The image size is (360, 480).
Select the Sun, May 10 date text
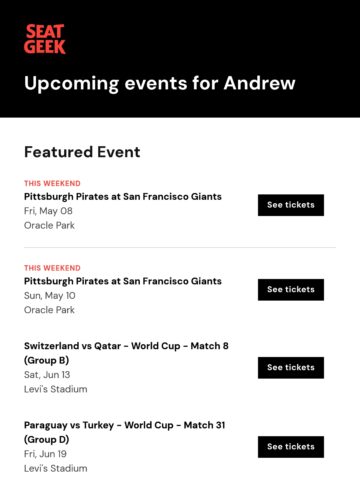coord(50,296)
